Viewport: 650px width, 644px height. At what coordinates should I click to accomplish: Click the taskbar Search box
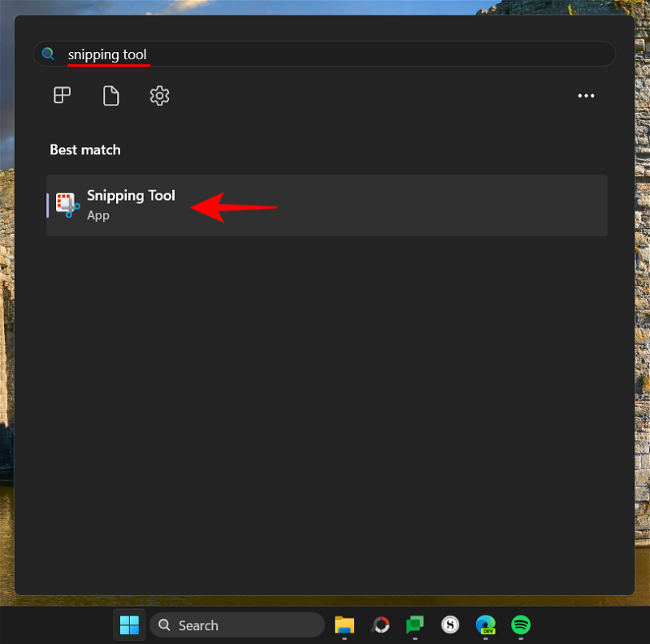pos(236,625)
